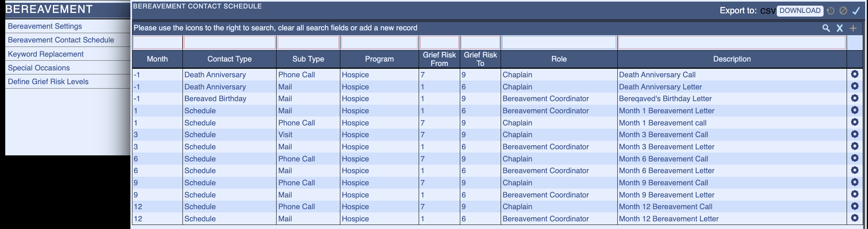Open gear menu for Month 12 Bereavement Letter
The height and width of the screenshot is (229, 868).
point(855,218)
